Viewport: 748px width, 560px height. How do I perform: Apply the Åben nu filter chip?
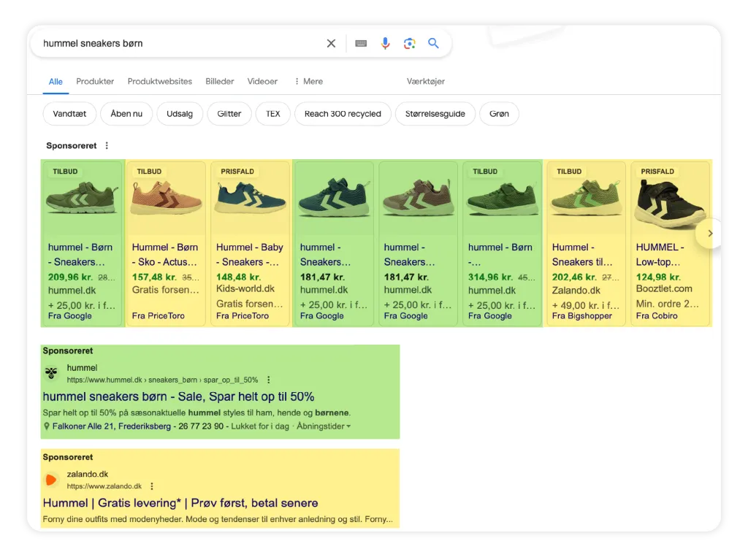coord(126,114)
